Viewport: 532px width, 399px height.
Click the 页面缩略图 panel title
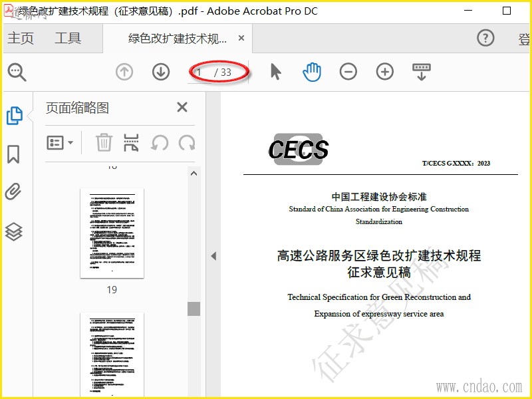pyautogui.click(x=77, y=108)
